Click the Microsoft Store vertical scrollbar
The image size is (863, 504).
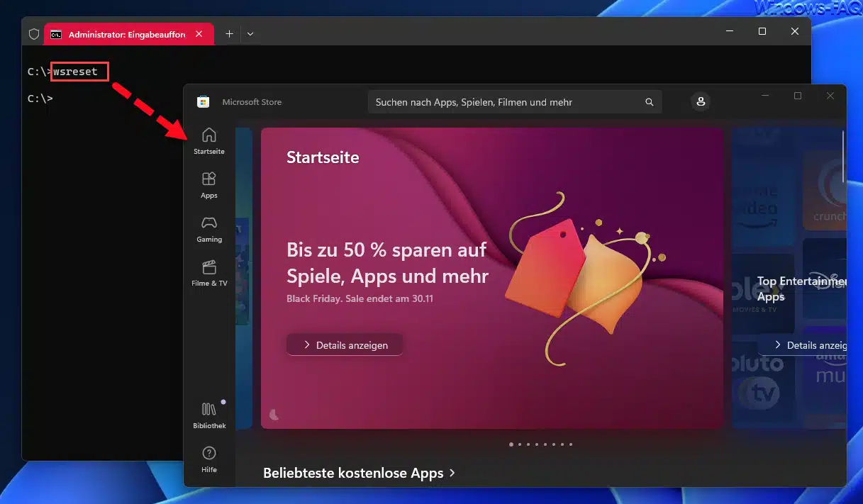[843, 156]
